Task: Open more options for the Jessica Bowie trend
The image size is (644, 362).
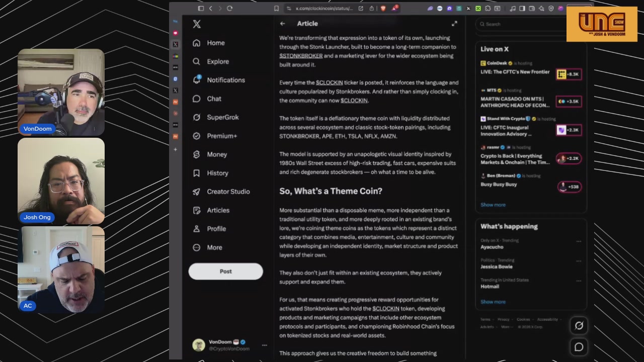Action: click(x=579, y=261)
